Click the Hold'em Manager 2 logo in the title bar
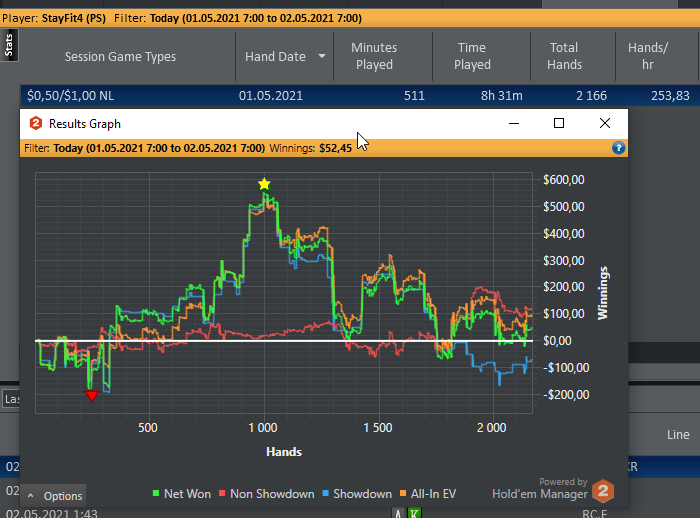Viewport: 700px width, 518px height. pos(36,123)
